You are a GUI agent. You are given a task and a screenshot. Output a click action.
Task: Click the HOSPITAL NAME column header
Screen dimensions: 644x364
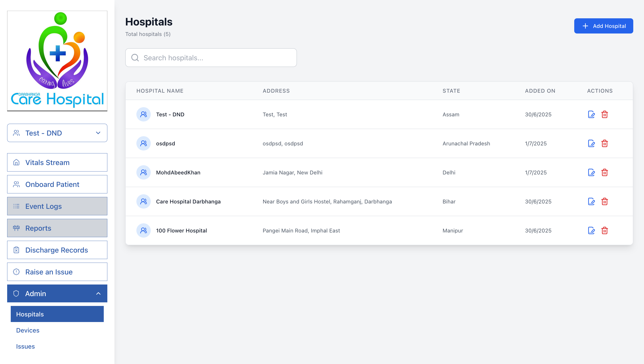pos(160,91)
